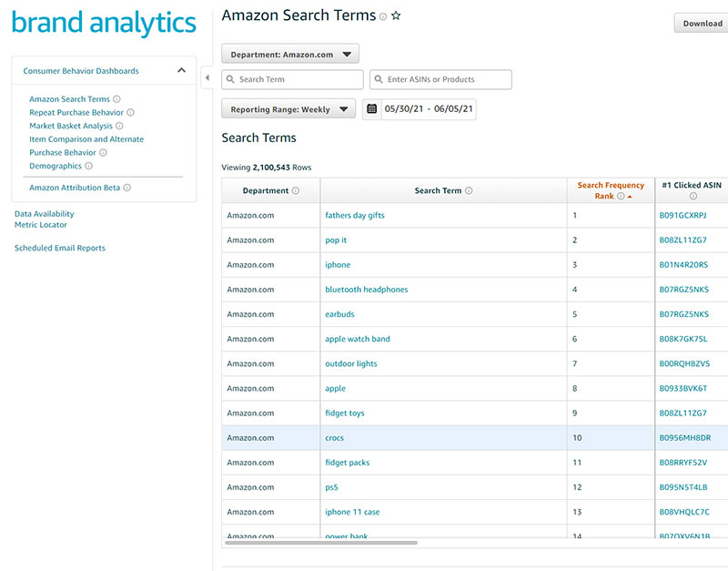The height and width of the screenshot is (571, 728).
Task: Open search term 'iphone'
Action: click(x=338, y=265)
